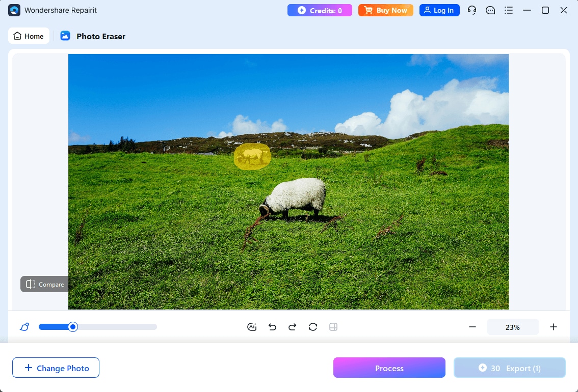Click the Photo Eraser title text

click(x=101, y=37)
